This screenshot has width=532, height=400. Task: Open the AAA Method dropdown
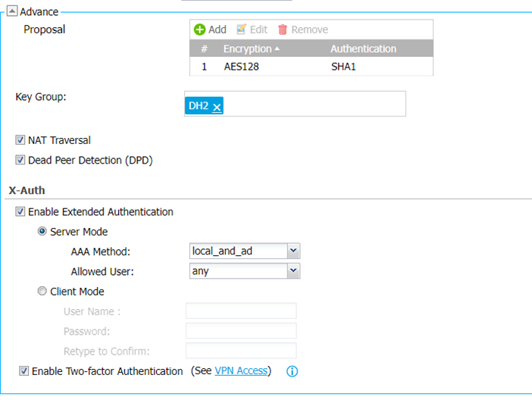pyautogui.click(x=294, y=251)
